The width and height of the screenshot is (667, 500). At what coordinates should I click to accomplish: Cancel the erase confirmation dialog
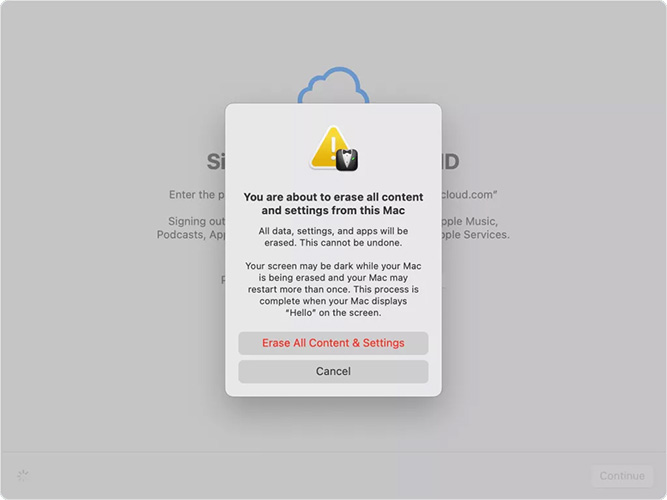[x=333, y=371]
